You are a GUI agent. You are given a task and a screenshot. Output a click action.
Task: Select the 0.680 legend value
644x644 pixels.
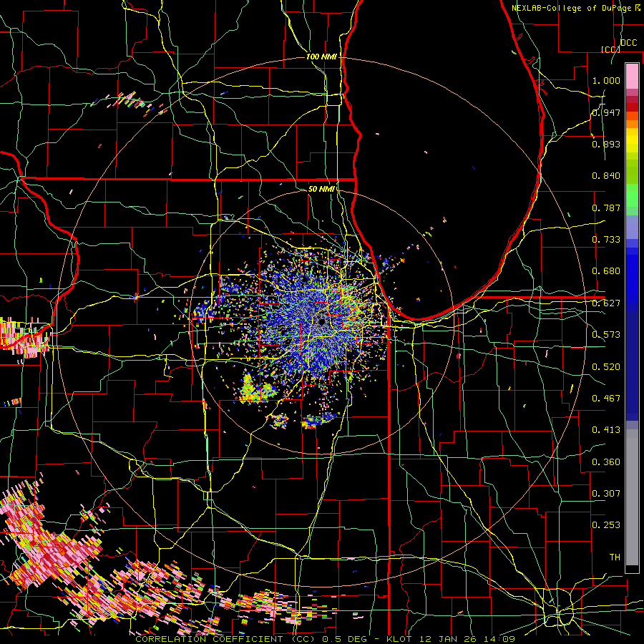pyautogui.click(x=606, y=271)
